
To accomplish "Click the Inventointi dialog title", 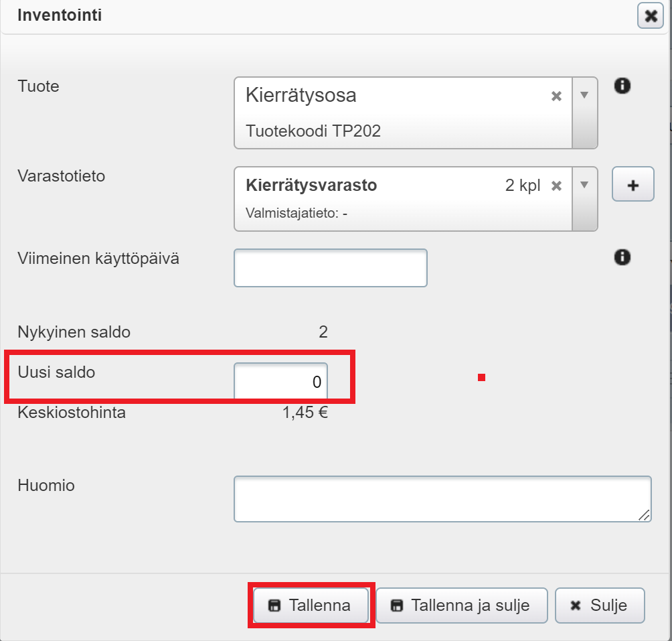I will [x=60, y=15].
